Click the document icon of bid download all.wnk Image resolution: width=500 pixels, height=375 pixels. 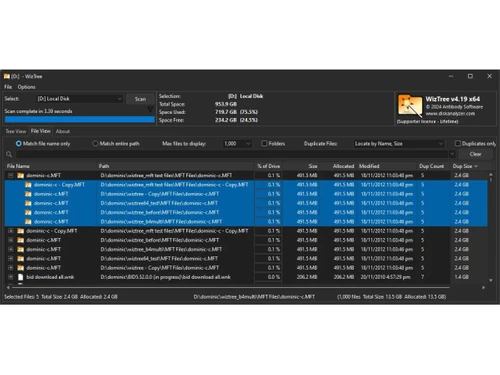[x=20, y=277]
